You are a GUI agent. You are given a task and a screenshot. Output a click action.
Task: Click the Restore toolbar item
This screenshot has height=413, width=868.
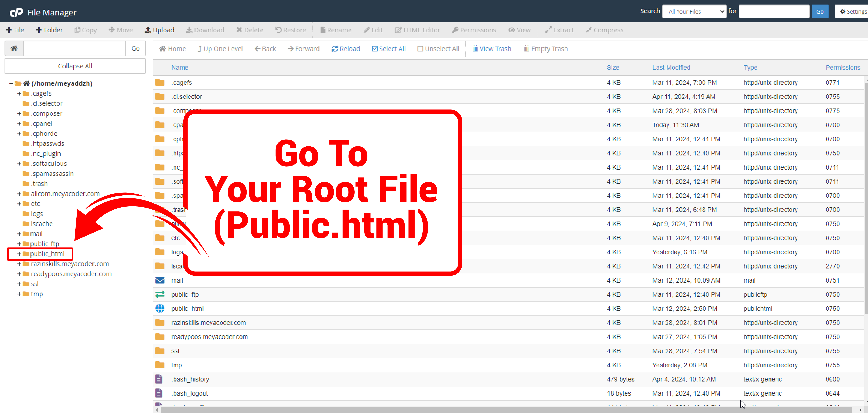(x=290, y=30)
